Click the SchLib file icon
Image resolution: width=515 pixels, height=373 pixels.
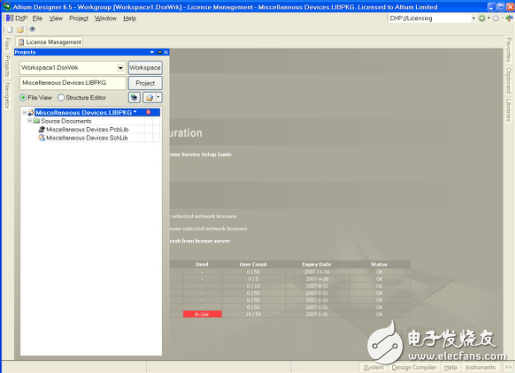pos(42,138)
